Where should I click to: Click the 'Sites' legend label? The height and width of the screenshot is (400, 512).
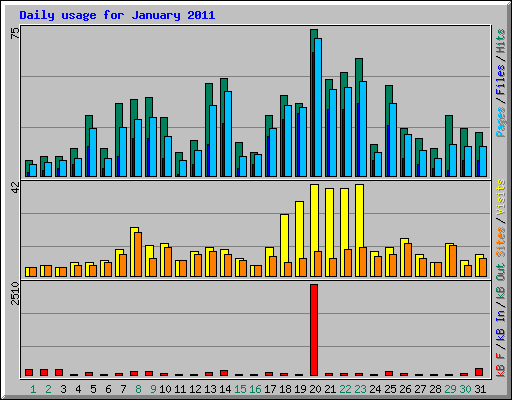(x=500, y=242)
